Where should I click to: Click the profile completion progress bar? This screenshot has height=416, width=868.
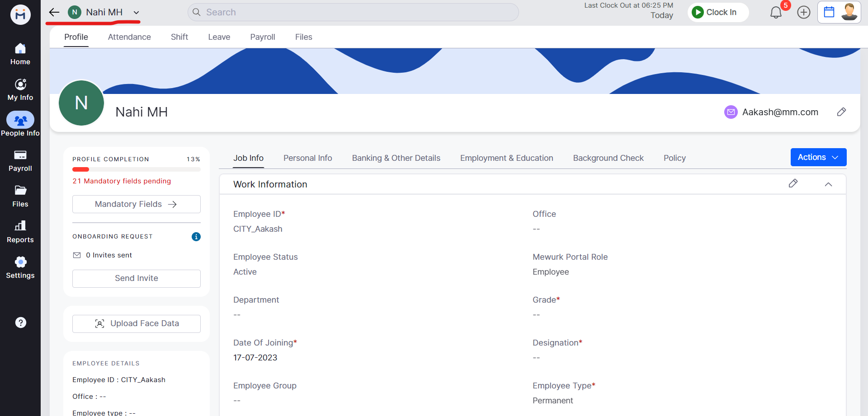136,170
